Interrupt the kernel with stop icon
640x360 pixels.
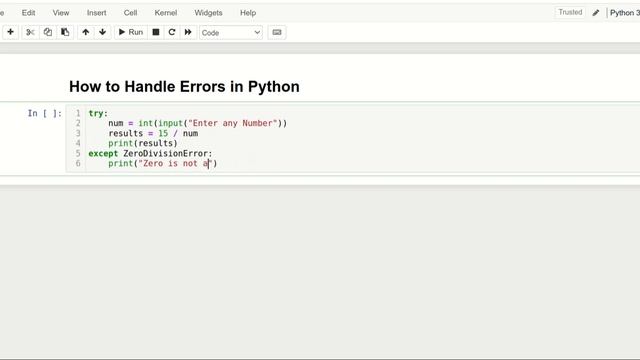click(x=156, y=32)
